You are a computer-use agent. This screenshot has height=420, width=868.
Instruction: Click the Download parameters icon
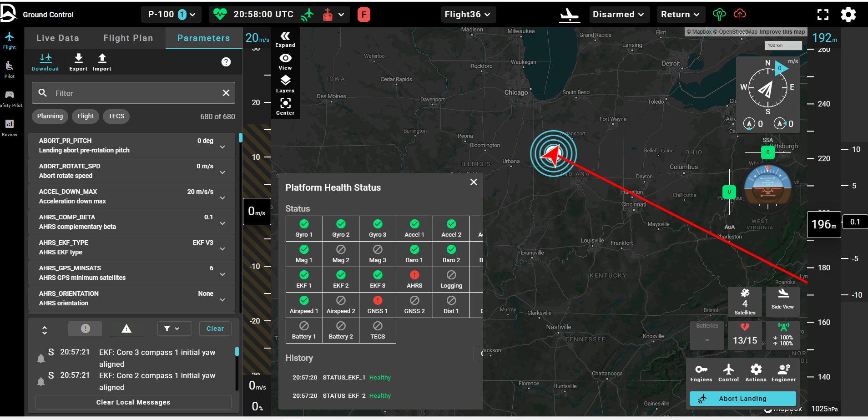[x=45, y=62]
